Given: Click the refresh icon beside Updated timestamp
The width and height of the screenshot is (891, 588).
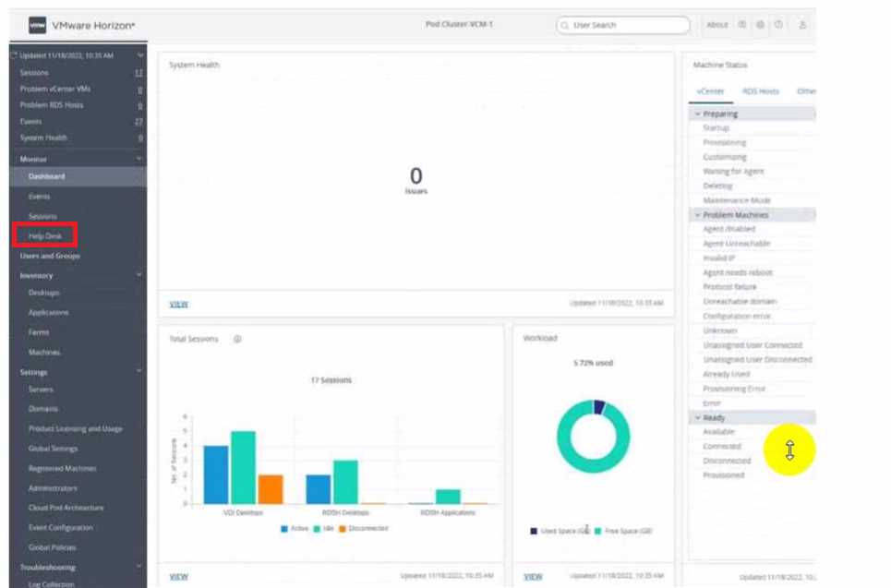Looking at the screenshot, I should pyautogui.click(x=14, y=55).
